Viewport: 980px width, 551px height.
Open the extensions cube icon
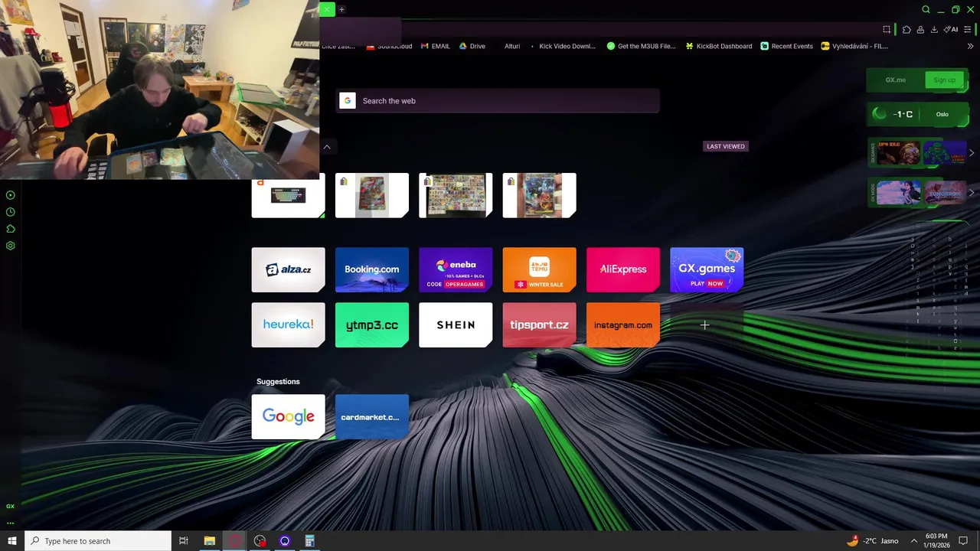906,29
